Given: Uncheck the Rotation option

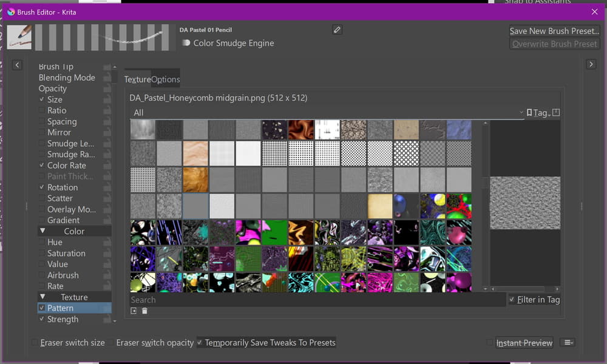Looking at the screenshot, I should pyautogui.click(x=42, y=187).
